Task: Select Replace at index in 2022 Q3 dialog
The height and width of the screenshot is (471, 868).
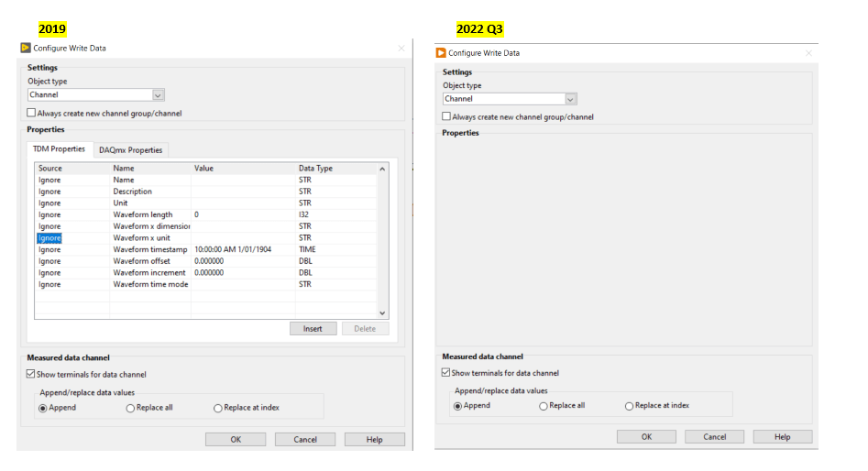Action: point(629,406)
